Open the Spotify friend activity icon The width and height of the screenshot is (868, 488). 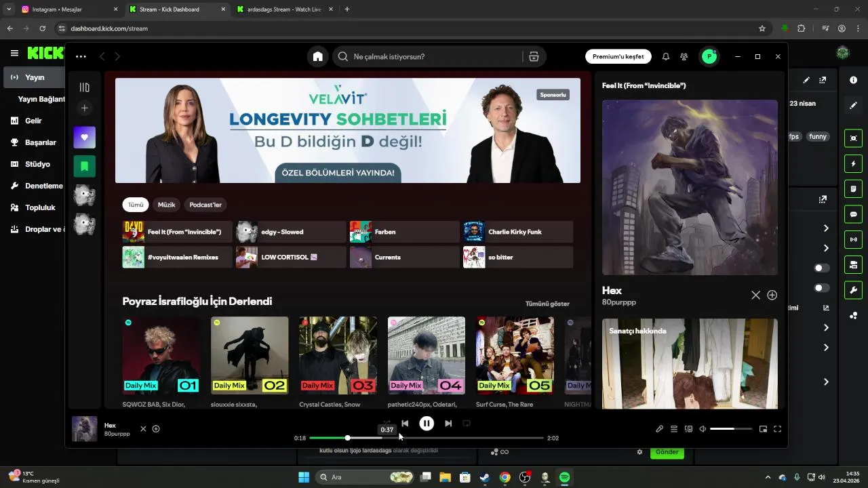[684, 57]
